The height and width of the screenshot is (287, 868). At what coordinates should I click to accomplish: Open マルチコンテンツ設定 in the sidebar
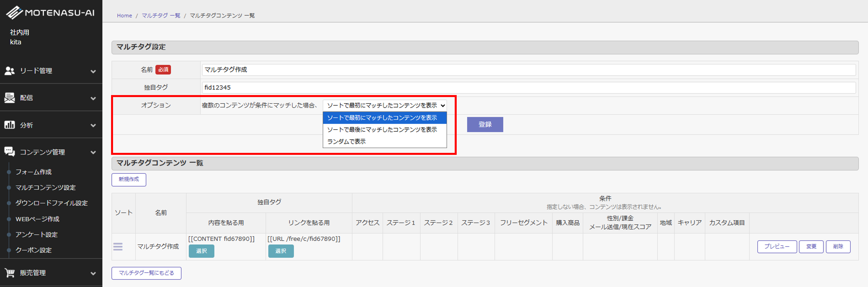pyautogui.click(x=46, y=188)
